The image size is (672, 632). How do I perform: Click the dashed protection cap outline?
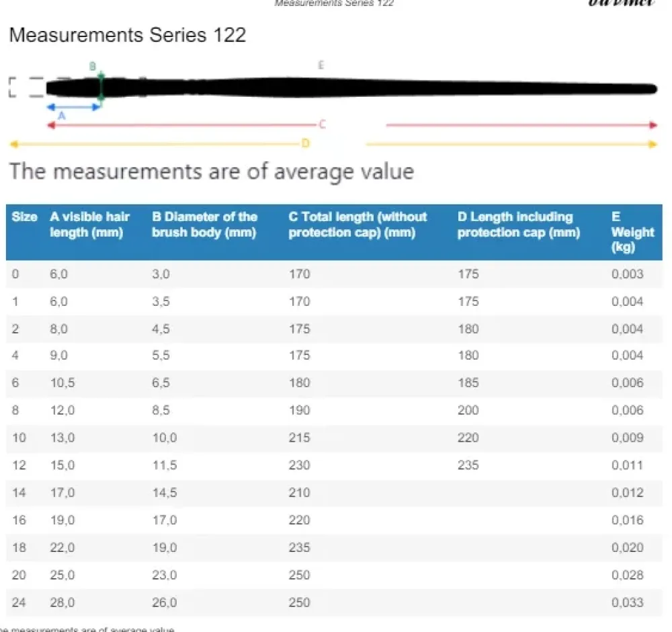pos(27,87)
